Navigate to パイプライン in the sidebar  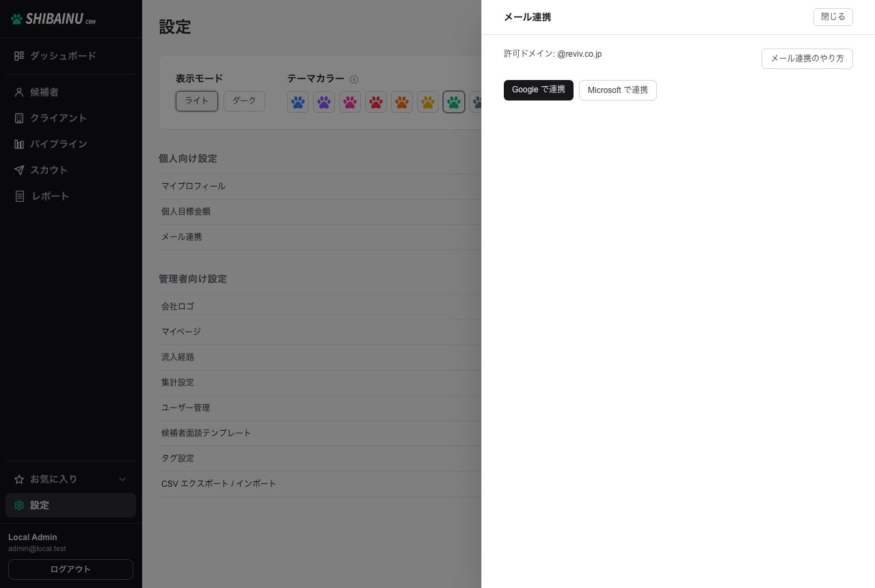(71, 144)
